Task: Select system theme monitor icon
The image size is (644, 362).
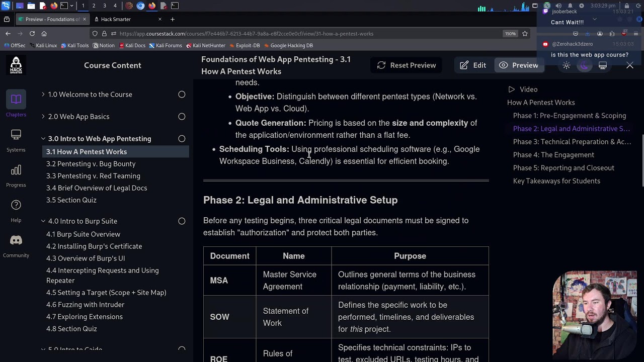Action: [602, 65]
